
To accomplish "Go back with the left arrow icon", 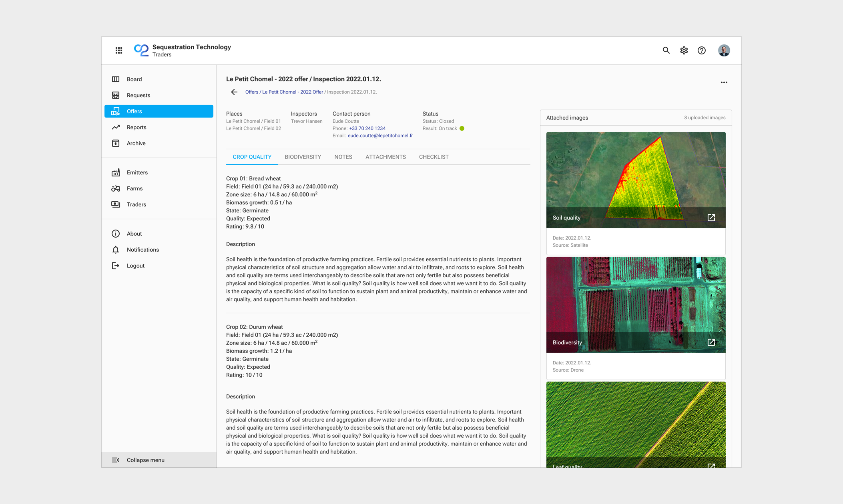I will tap(234, 92).
